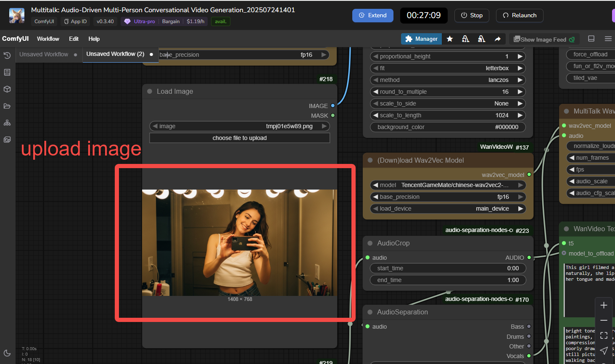615x364 pixels.
Task: Open the Help menu
Action: click(94, 39)
